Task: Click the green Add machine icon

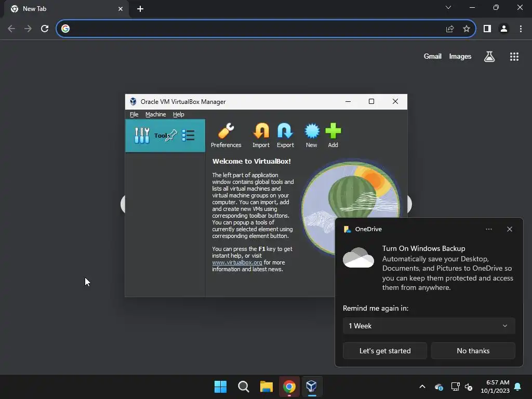Action: coord(333,131)
